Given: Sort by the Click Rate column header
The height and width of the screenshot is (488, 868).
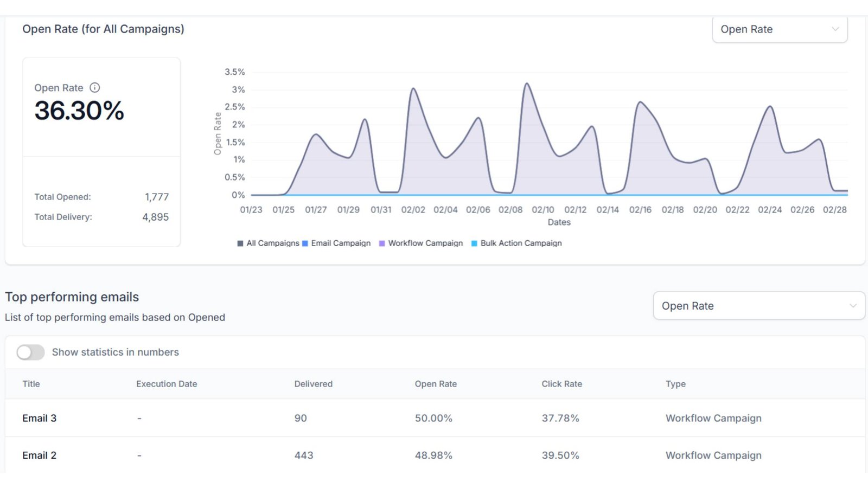Looking at the screenshot, I should (x=561, y=384).
